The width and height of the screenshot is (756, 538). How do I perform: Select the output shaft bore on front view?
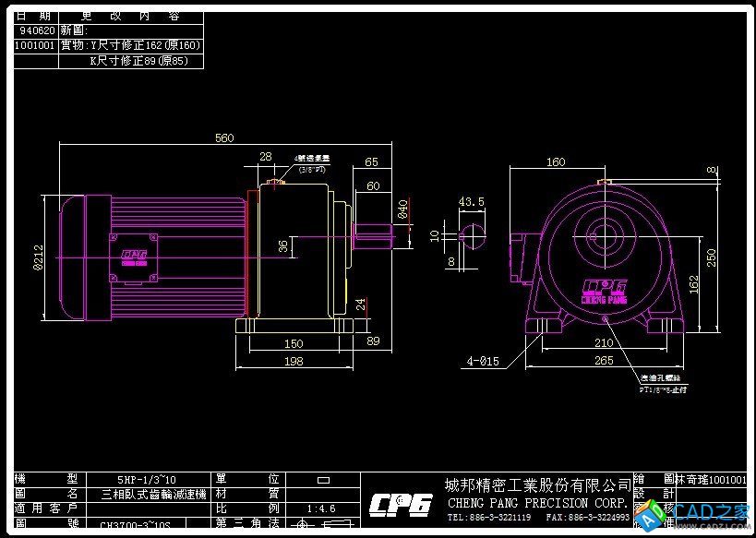pyautogui.click(x=603, y=232)
